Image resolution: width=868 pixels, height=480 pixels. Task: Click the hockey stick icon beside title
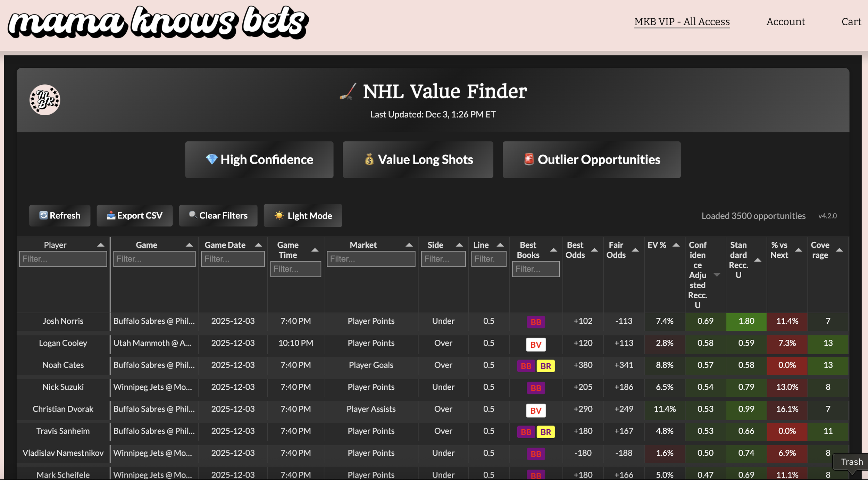[348, 92]
